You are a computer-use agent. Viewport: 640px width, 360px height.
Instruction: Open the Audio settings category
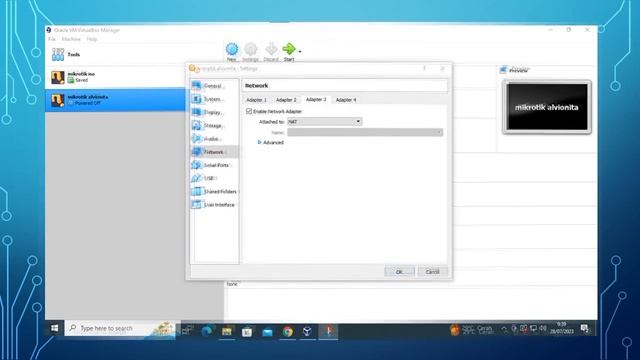(214, 139)
